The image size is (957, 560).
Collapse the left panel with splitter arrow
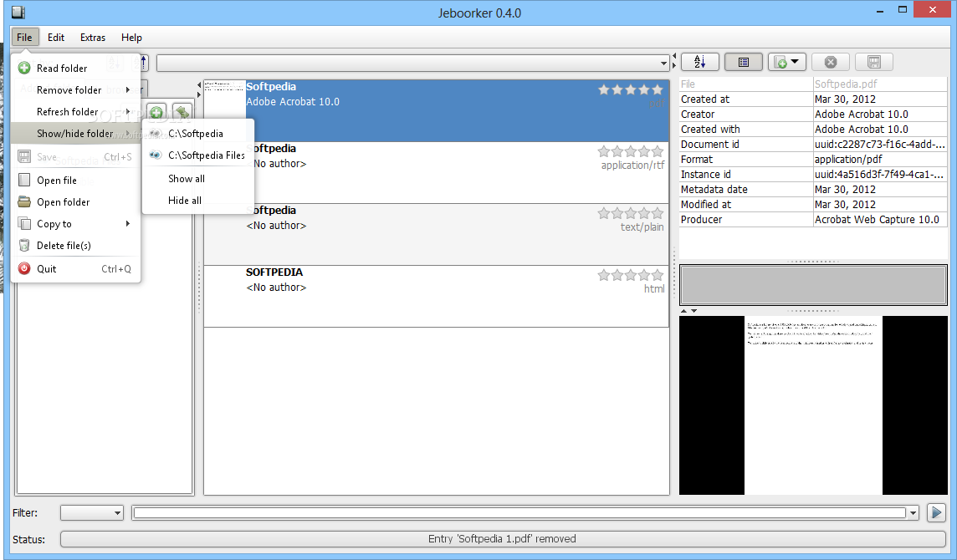(x=198, y=85)
